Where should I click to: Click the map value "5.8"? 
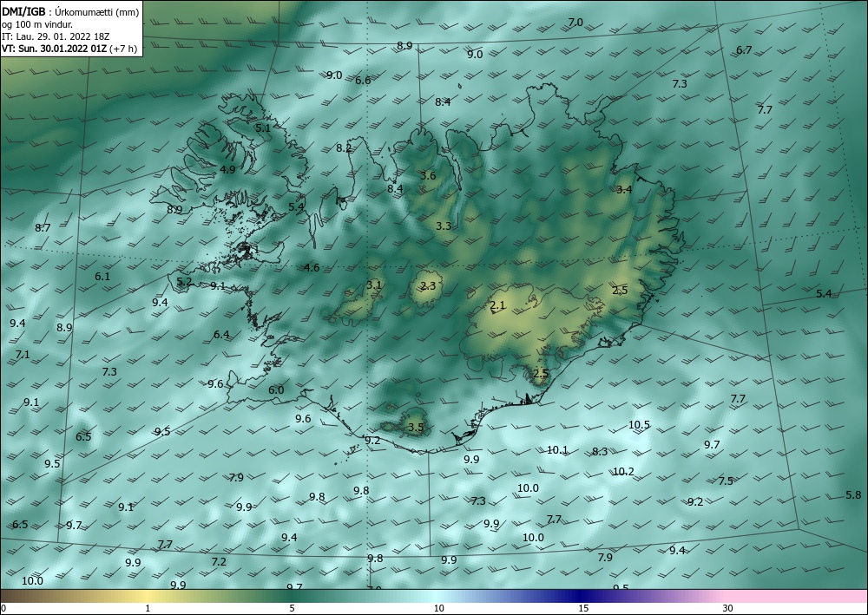(x=853, y=495)
